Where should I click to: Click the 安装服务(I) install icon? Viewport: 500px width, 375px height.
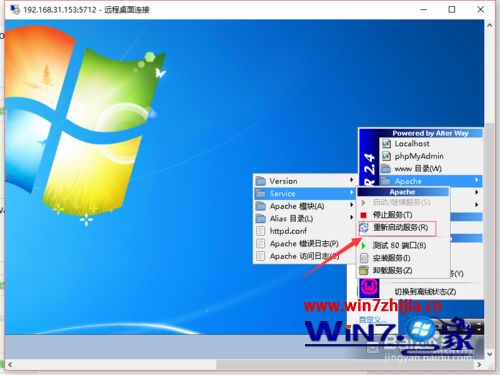[364, 258]
